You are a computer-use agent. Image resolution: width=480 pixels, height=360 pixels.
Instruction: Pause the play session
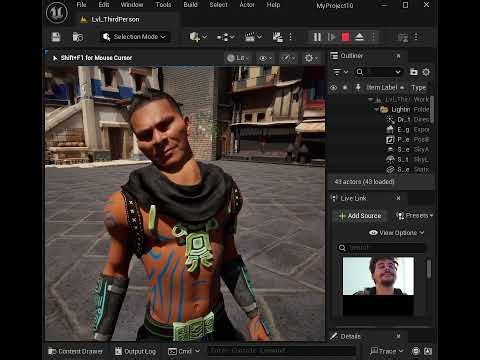(x=317, y=37)
